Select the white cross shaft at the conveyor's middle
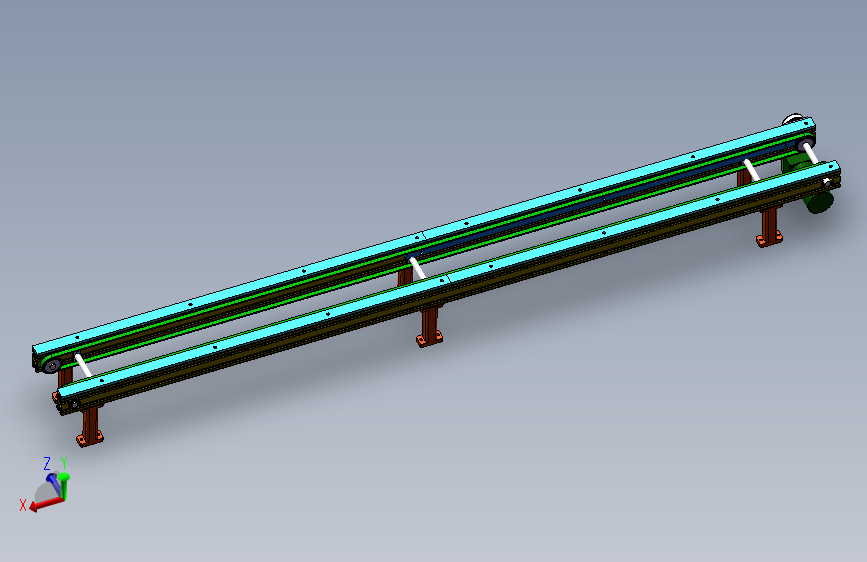The width and height of the screenshot is (867, 562). (417, 267)
